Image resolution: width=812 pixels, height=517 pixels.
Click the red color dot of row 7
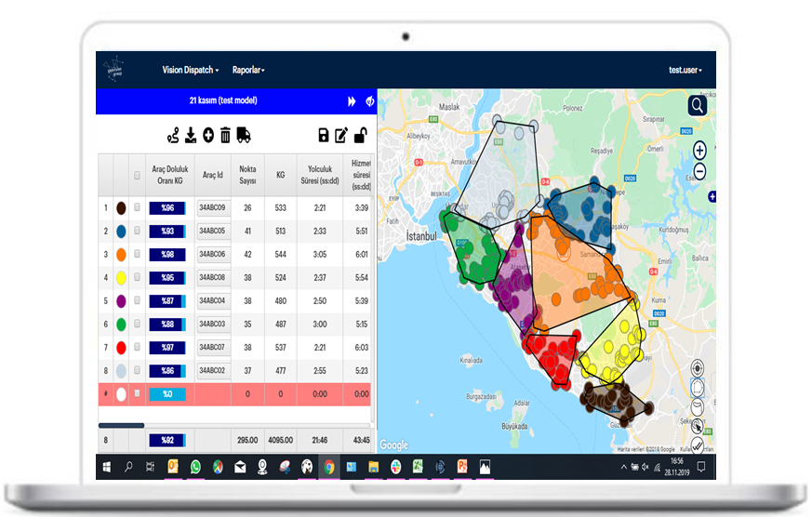[x=121, y=348]
